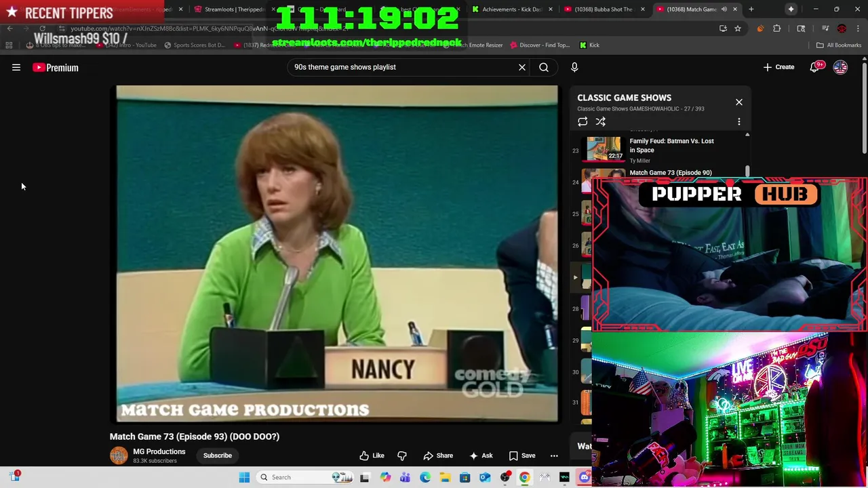Screen dimensions: 868x488
Task: Click the Create button
Action: pos(778,67)
